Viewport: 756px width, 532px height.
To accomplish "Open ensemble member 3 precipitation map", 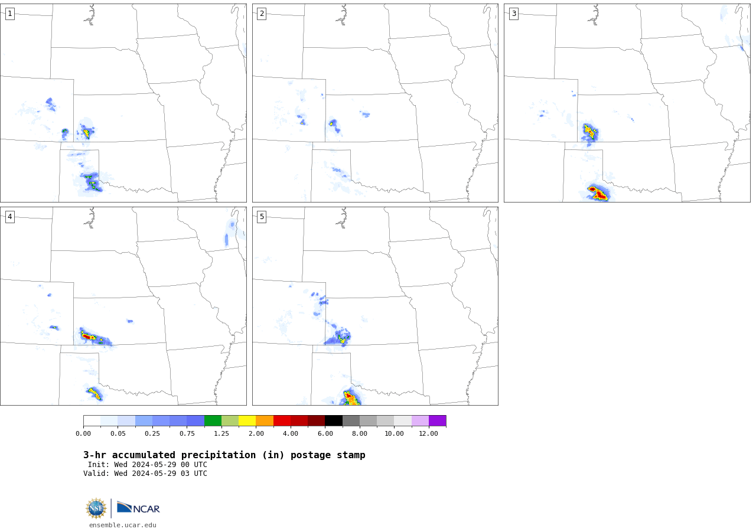I will (627, 103).
